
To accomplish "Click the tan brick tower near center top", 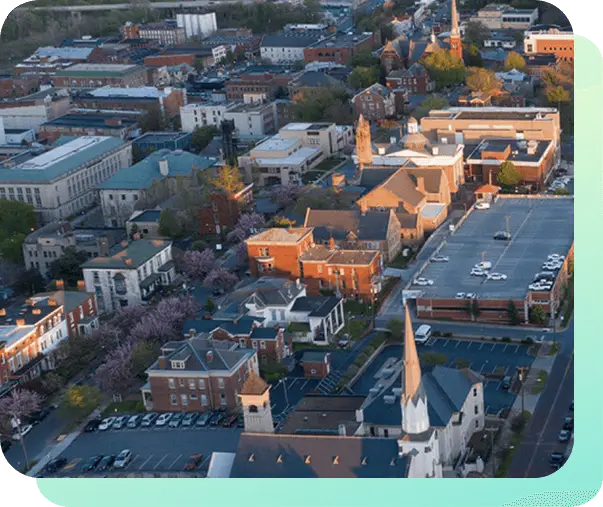I will [363, 140].
